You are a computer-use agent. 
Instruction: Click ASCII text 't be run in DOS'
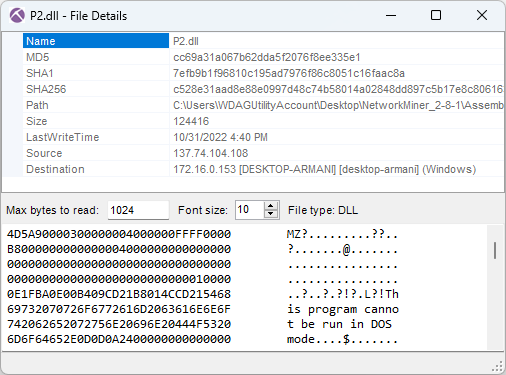click(x=339, y=324)
